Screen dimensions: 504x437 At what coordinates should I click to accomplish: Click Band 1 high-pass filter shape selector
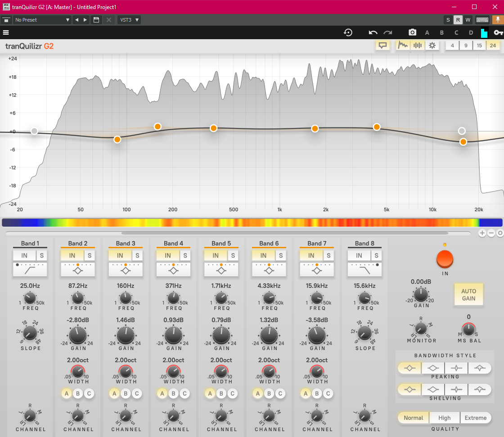click(x=30, y=269)
